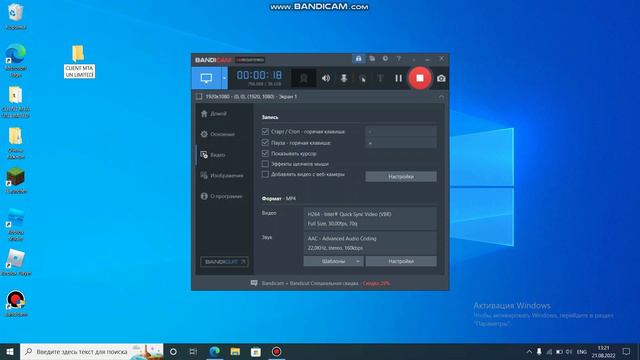
Task: Select the Roblox Player desktop shortcut
Action: tap(16, 262)
